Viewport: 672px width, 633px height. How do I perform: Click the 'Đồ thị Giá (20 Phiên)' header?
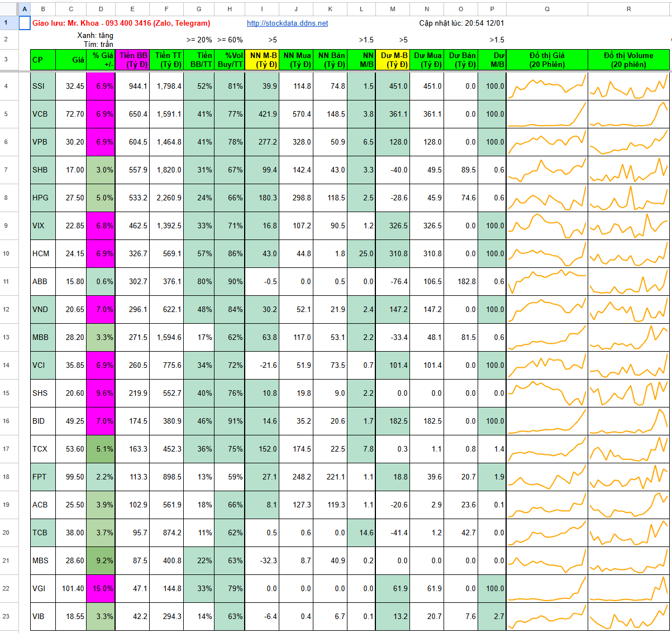click(x=547, y=60)
